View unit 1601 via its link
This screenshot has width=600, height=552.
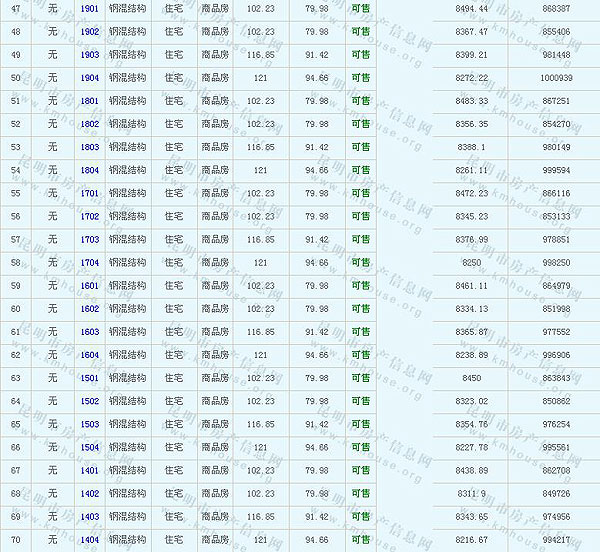coord(90,285)
